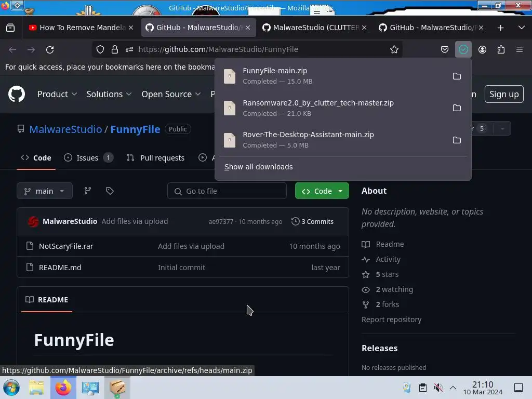List all tabs with the chevron
The image size is (532, 399).
point(522,28)
